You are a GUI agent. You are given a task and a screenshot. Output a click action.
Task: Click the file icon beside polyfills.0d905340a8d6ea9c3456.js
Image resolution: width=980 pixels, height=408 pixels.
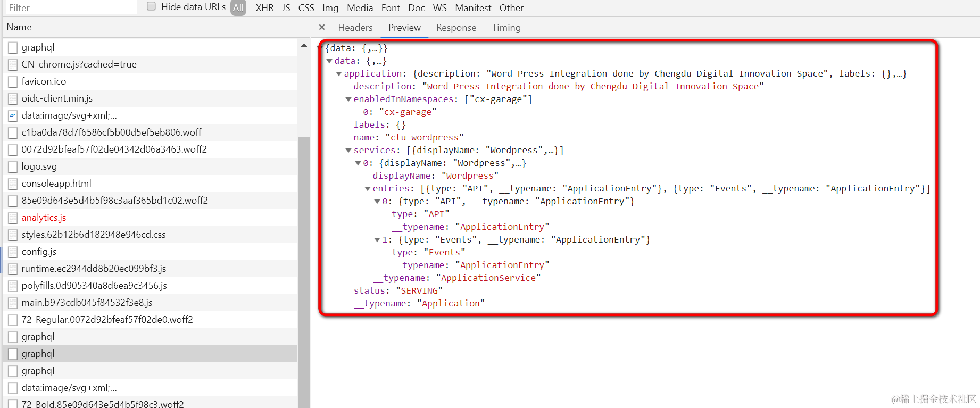[x=13, y=286]
